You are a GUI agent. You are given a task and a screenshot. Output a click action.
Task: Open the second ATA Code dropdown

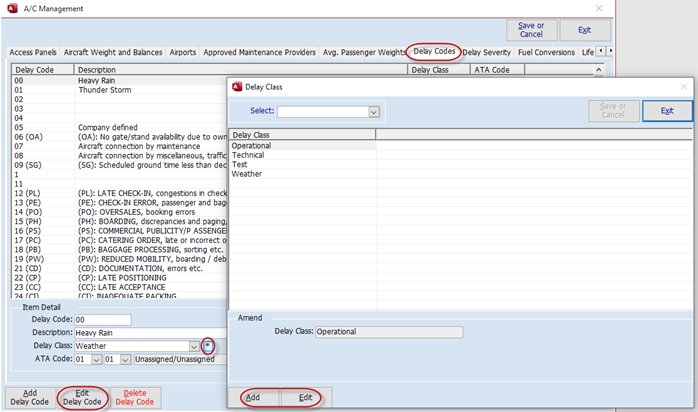click(125, 359)
